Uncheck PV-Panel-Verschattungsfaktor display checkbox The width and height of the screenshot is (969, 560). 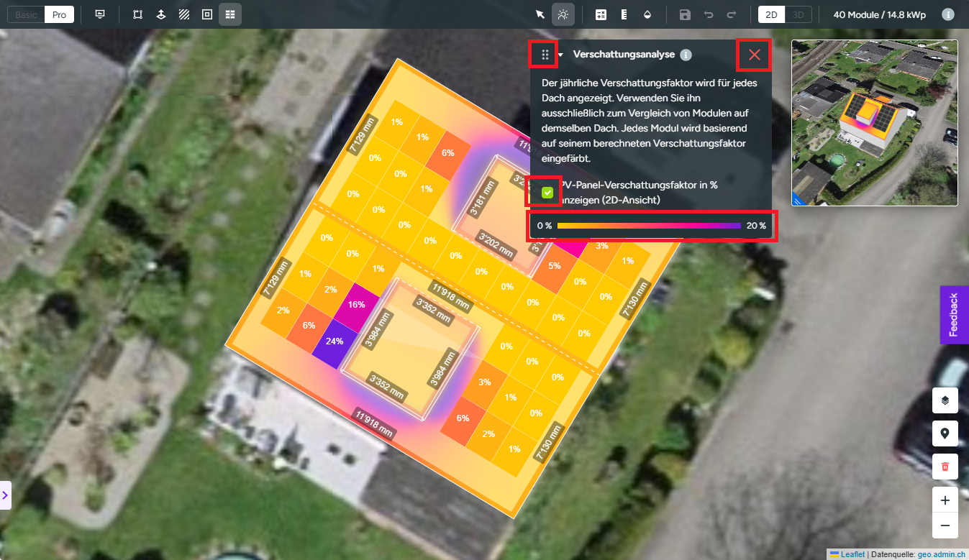548,192
